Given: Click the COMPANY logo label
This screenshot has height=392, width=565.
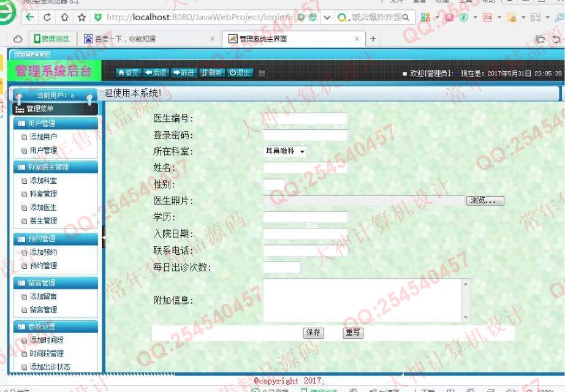Looking at the screenshot, I should pyautogui.click(x=32, y=55).
